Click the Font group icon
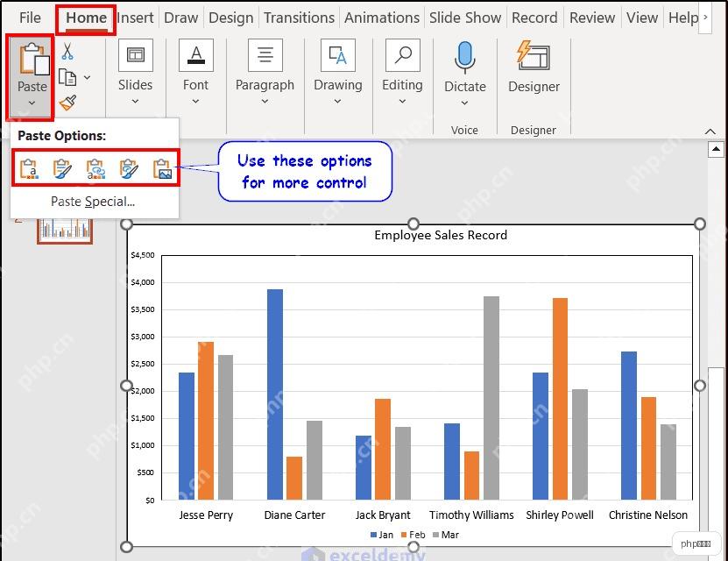The image size is (728, 561). 196,55
